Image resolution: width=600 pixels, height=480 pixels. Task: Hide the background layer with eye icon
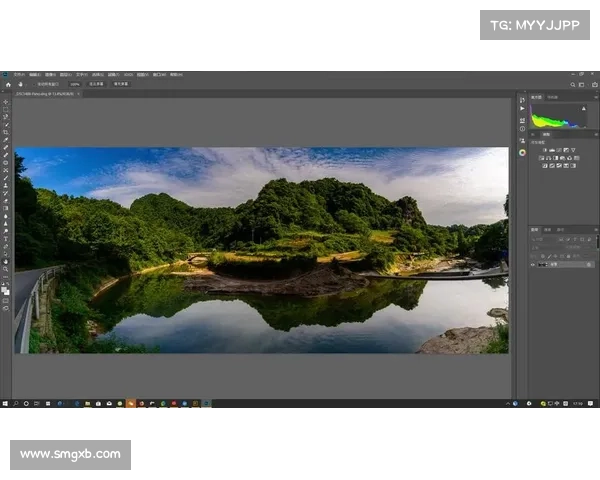point(533,267)
